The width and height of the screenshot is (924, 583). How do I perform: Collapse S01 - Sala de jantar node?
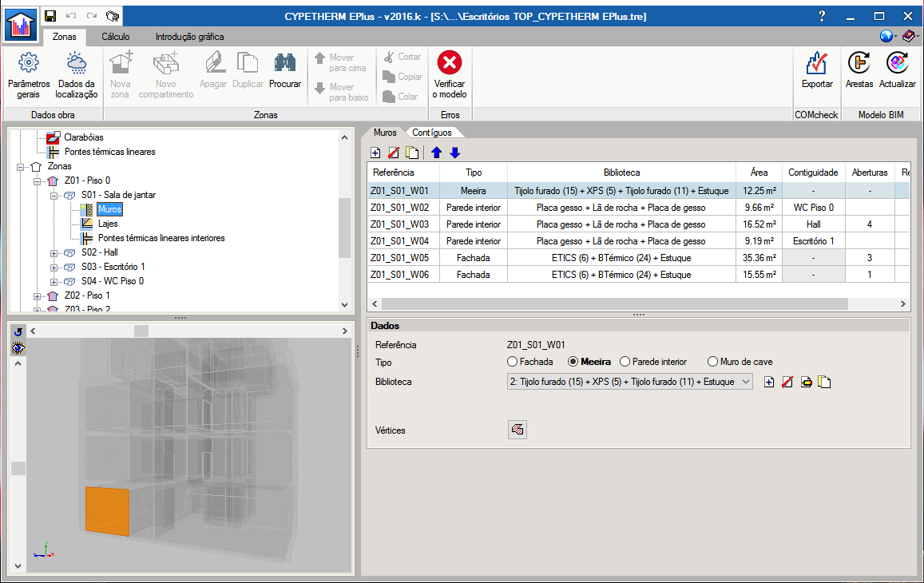tap(54, 195)
